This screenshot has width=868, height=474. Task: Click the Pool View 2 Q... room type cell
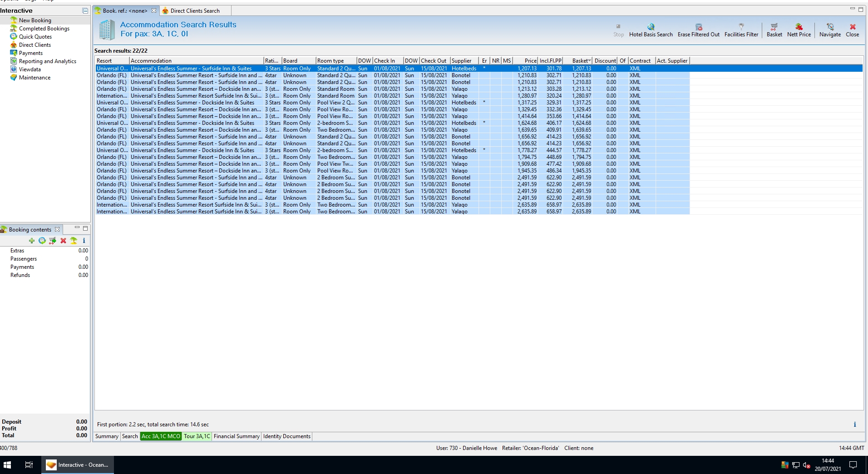coord(336,103)
